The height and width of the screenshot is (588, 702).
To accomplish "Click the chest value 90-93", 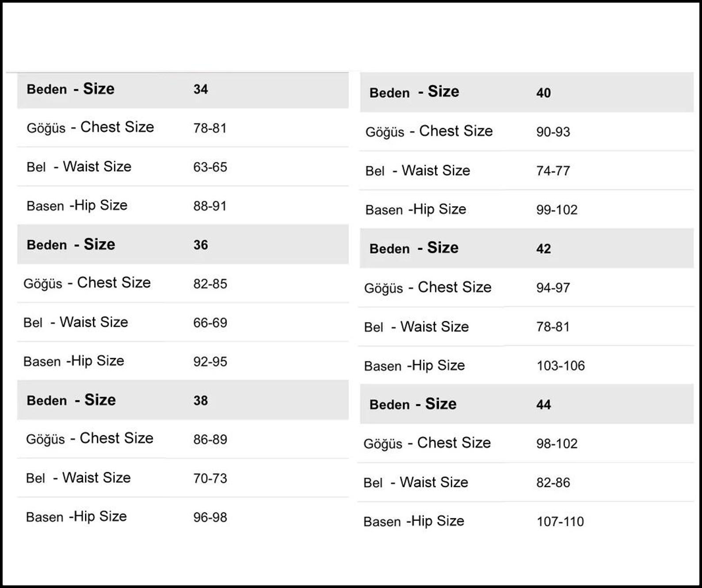I will [x=553, y=132].
